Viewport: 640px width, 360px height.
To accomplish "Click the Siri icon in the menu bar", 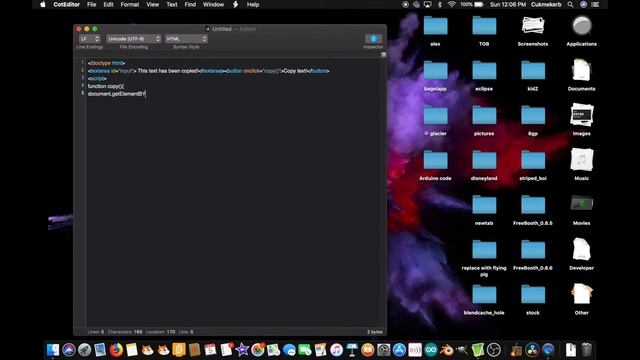I will pyautogui.click(x=583, y=4).
